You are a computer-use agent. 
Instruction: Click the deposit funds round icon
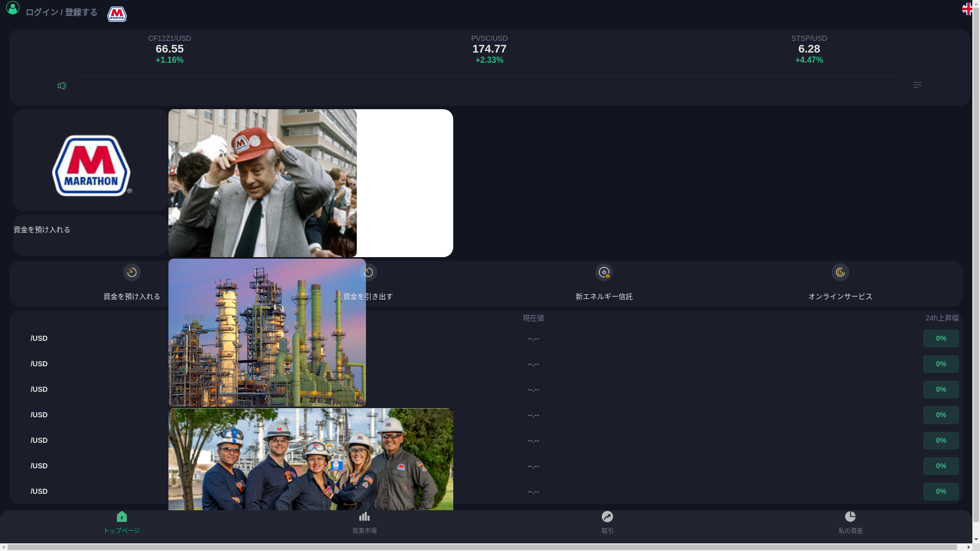click(x=132, y=272)
